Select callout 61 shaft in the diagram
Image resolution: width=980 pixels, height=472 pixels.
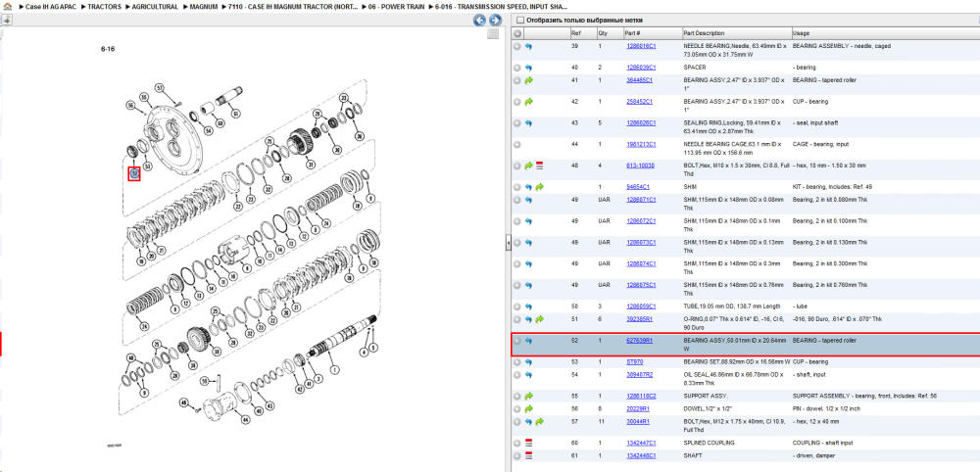pyautogui.click(x=235, y=114)
